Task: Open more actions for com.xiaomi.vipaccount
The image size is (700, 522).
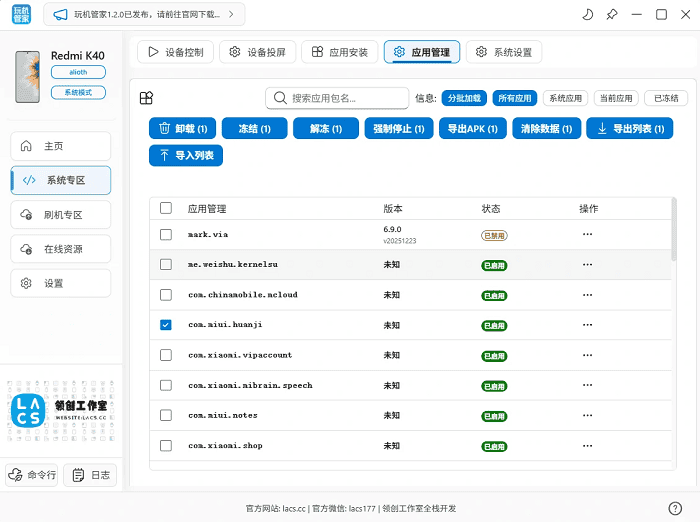Action: click(x=588, y=355)
